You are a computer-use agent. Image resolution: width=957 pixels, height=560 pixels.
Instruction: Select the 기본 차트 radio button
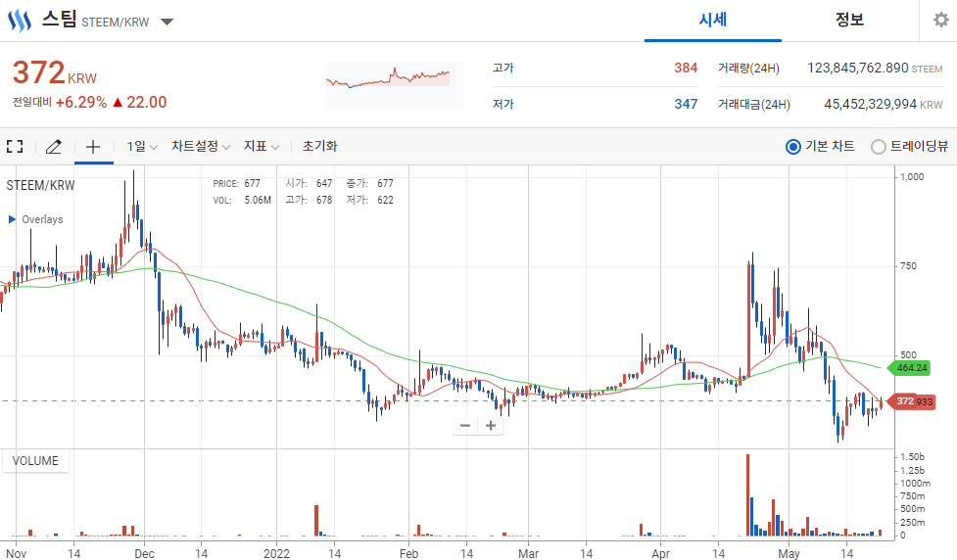[792, 147]
